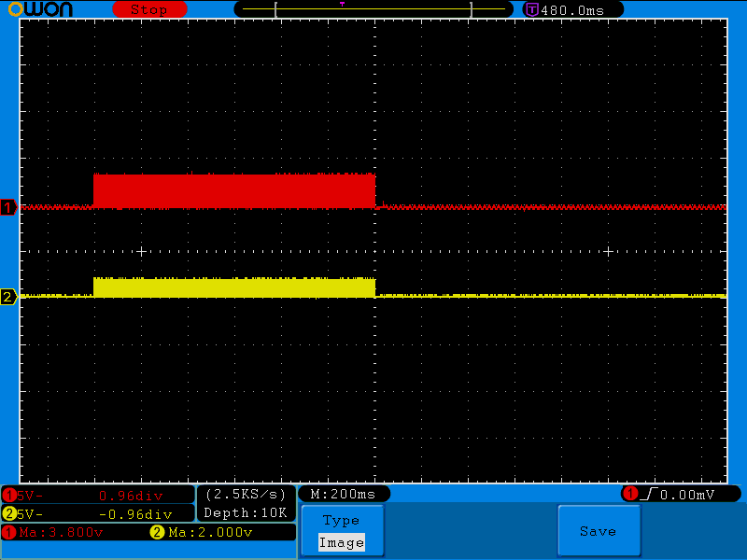Click the Depth:10K memory readout

[246, 512]
